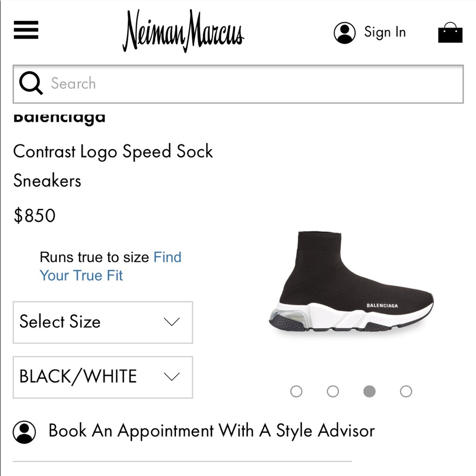Expand the Select Size dropdown
Screen dimensions: 476x476
pyautogui.click(x=102, y=322)
